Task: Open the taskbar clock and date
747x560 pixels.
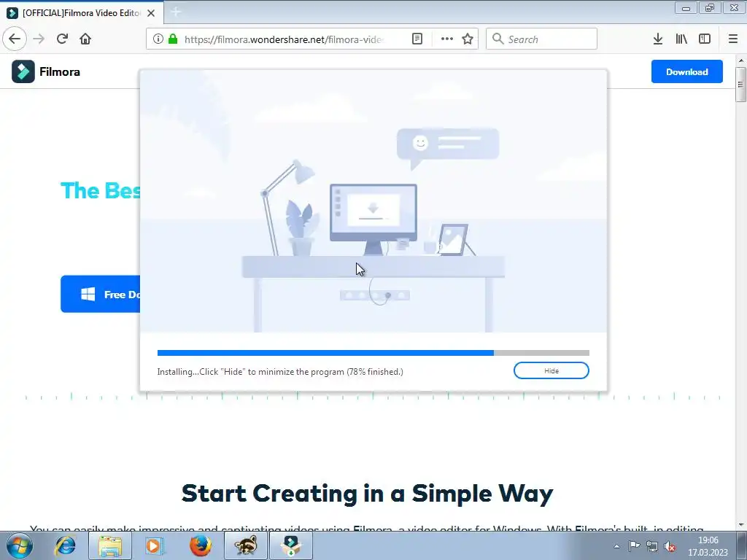Action: [708, 546]
